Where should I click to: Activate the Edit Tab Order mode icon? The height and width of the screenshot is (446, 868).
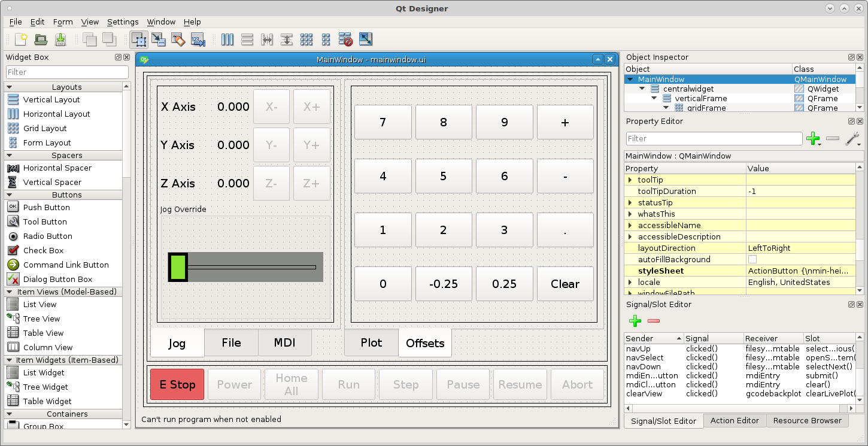[198, 40]
